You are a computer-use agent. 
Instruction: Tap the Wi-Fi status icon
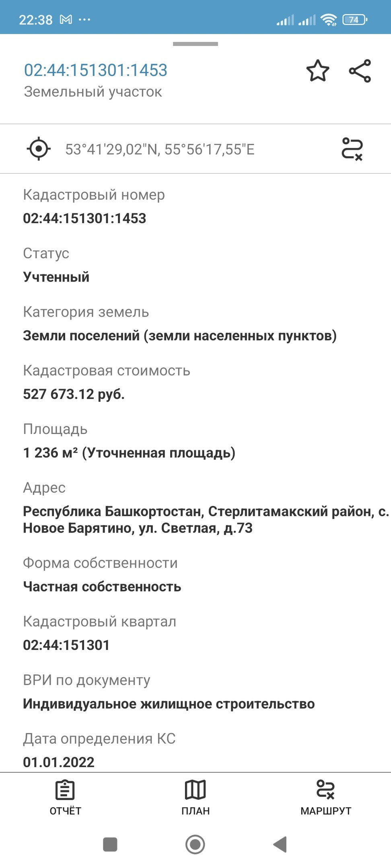pyautogui.click(x=329, y=19)
